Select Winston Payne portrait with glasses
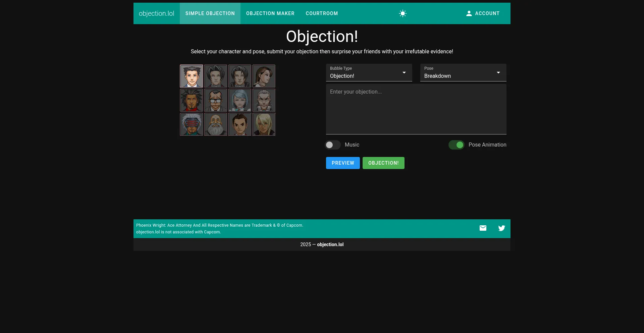 pos(216,100)
